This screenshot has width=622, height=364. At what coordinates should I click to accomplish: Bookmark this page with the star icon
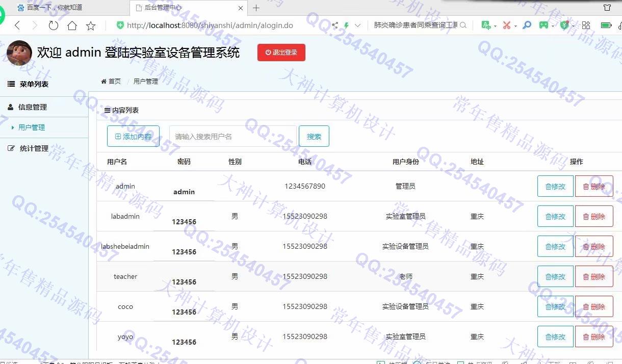pos(91,25)
